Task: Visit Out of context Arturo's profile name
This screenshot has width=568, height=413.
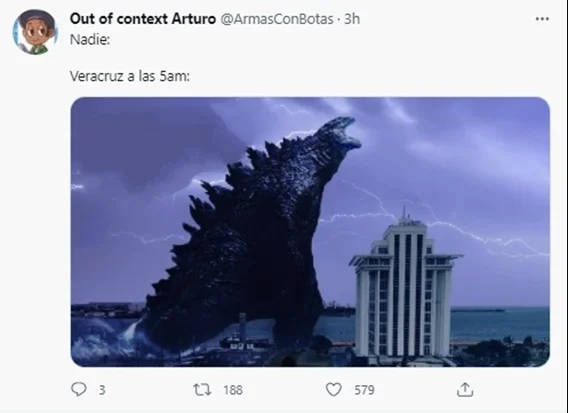Action: click(143, 19)
